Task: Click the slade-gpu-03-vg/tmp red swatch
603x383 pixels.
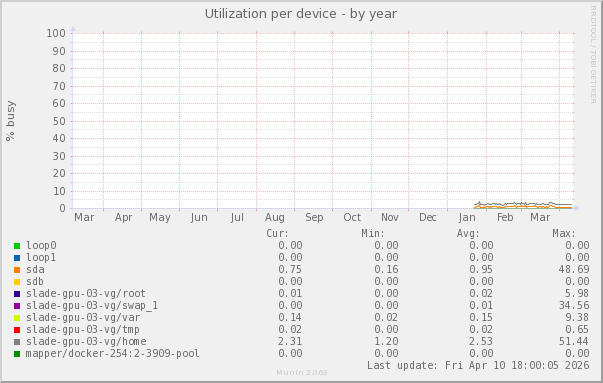Action: [17, 330]
